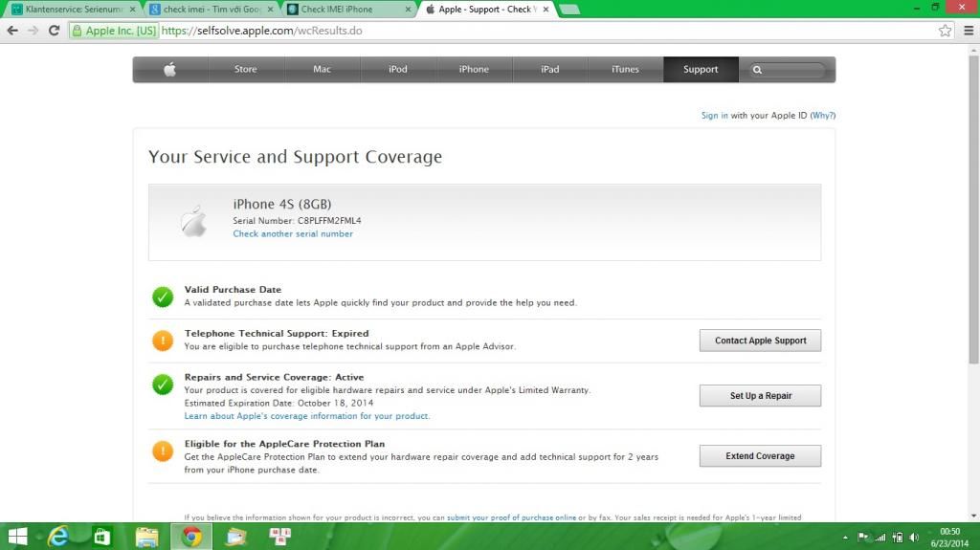
Task: Open Windows Store from the taskbar
Action: [102, 537]
